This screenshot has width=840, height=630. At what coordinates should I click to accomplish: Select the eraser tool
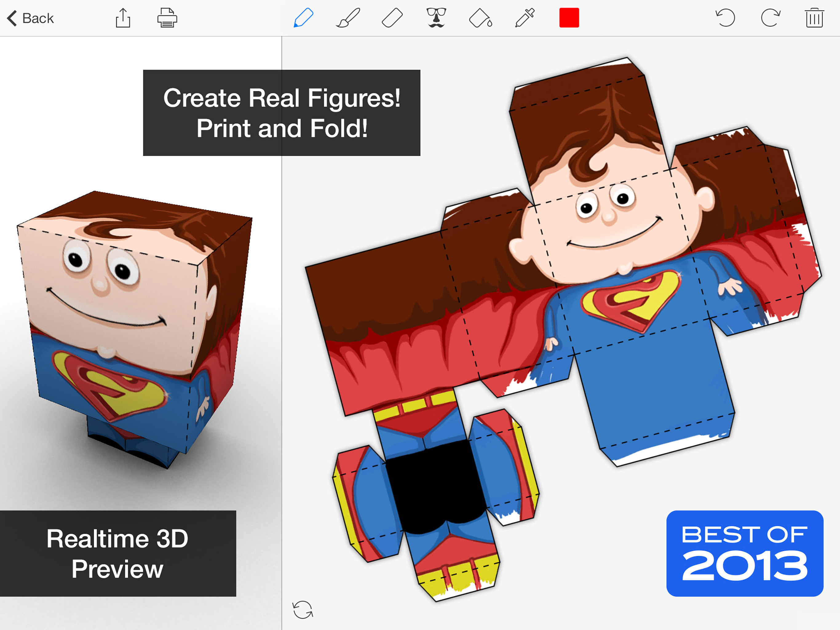[x=392, y=18]
